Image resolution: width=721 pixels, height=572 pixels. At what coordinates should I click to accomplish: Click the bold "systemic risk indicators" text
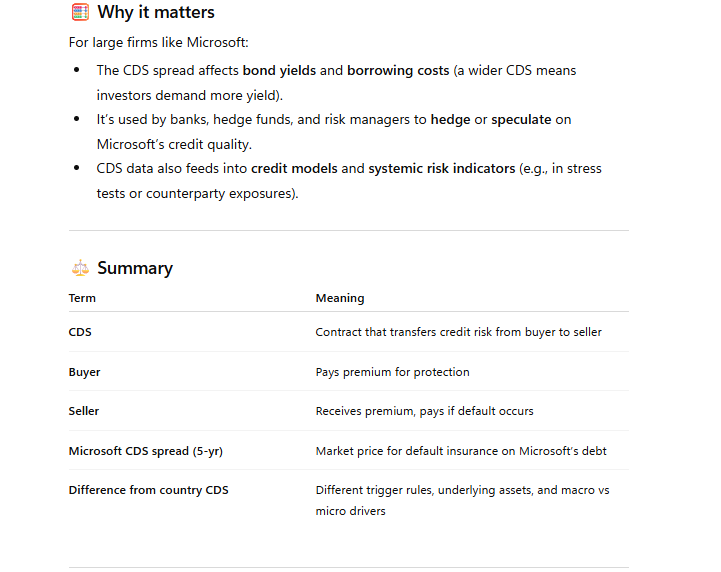(x=441, y=169)
